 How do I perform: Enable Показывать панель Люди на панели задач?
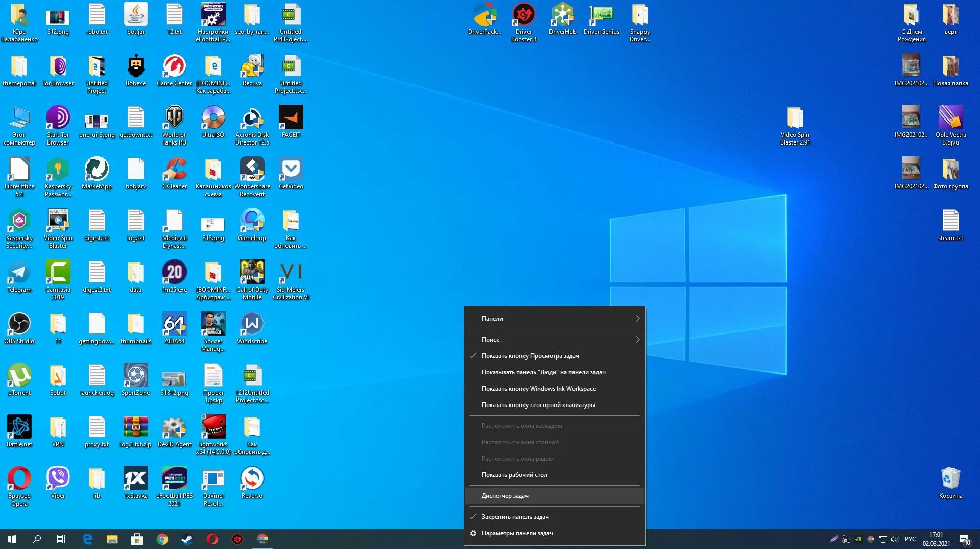click(x=555, y=372)
